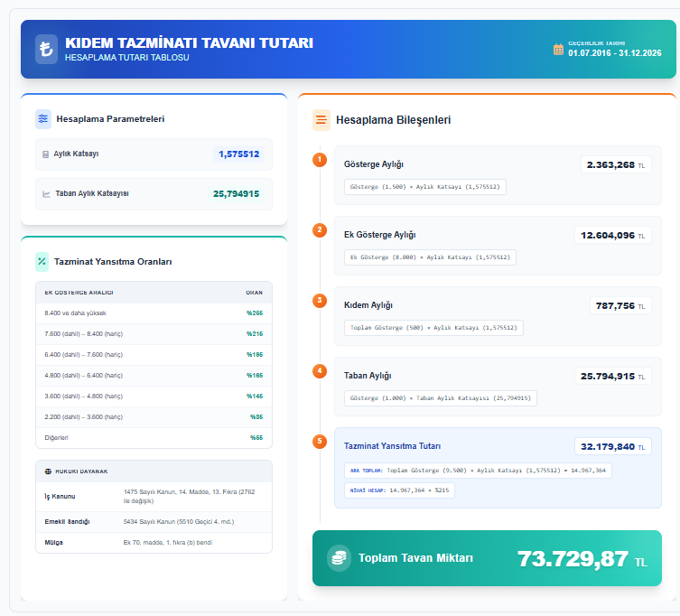This screenshot has height=616, width=680.
Task: Click the Ek Gösterge Aylığı card title
Action: pos(380,235)
